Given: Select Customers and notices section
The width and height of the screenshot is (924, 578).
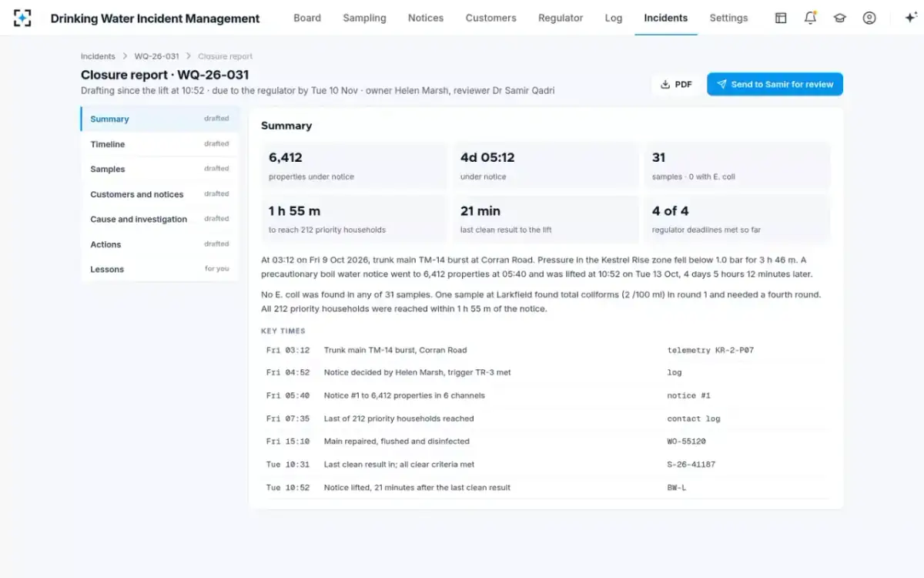Looking at the screenshot, I should click(x=159, y=194).
